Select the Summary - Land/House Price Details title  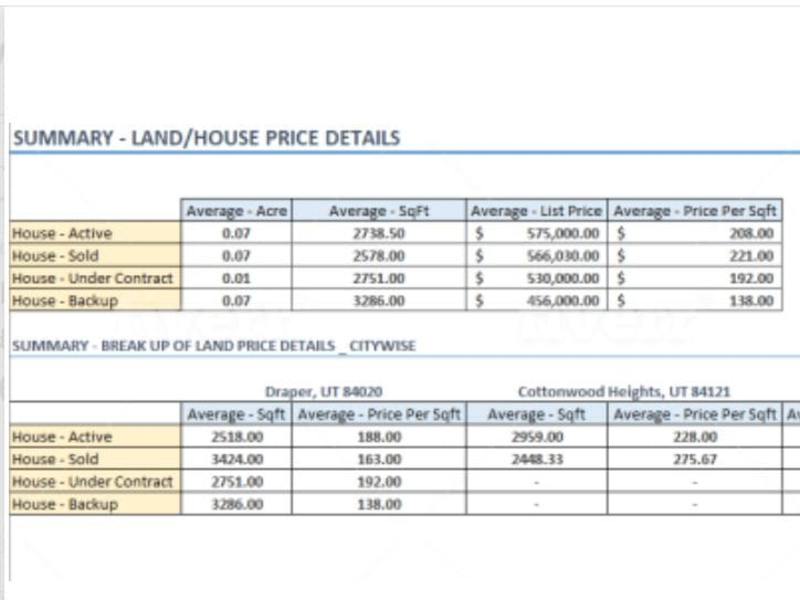point(207,138)
